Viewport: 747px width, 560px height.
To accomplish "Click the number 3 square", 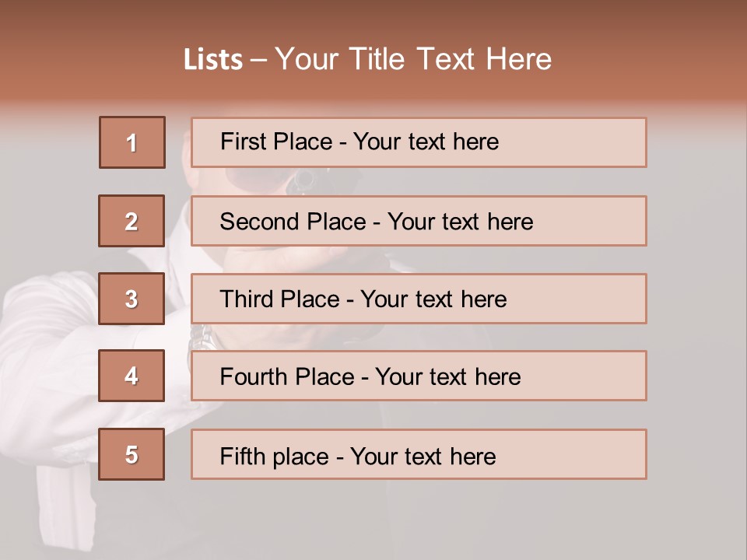I will (x=132, y=299).
